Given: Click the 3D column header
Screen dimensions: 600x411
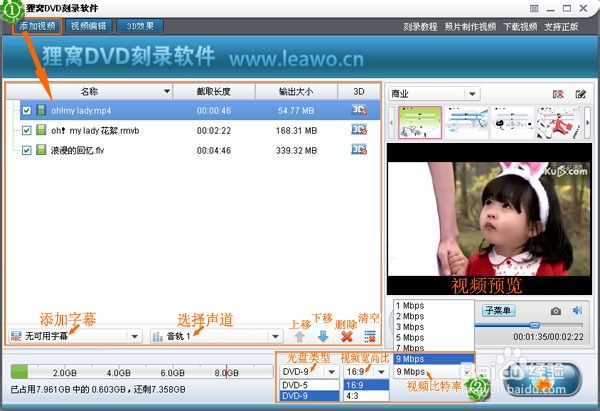Looking at the screenshot, I should [x=359, y=91].
